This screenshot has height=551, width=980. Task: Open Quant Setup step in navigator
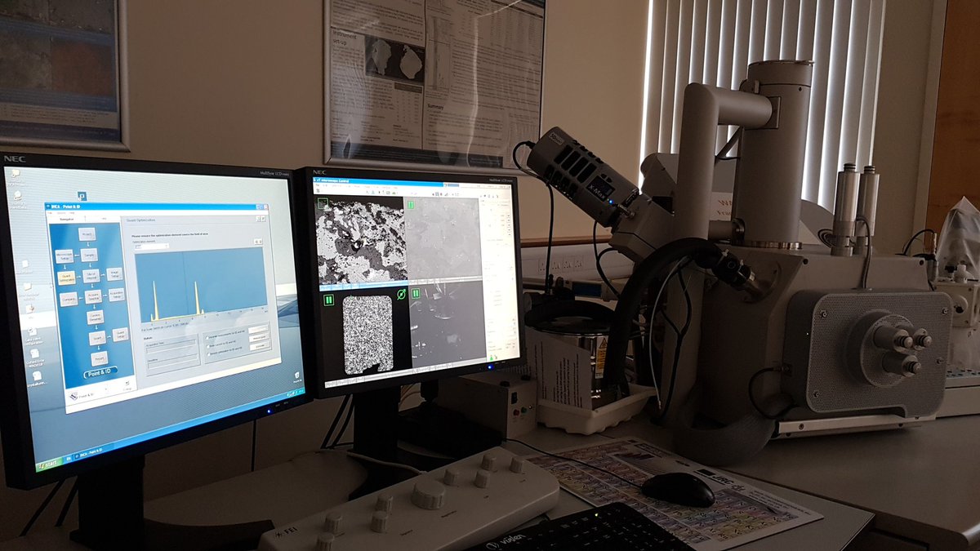[120, 335]
